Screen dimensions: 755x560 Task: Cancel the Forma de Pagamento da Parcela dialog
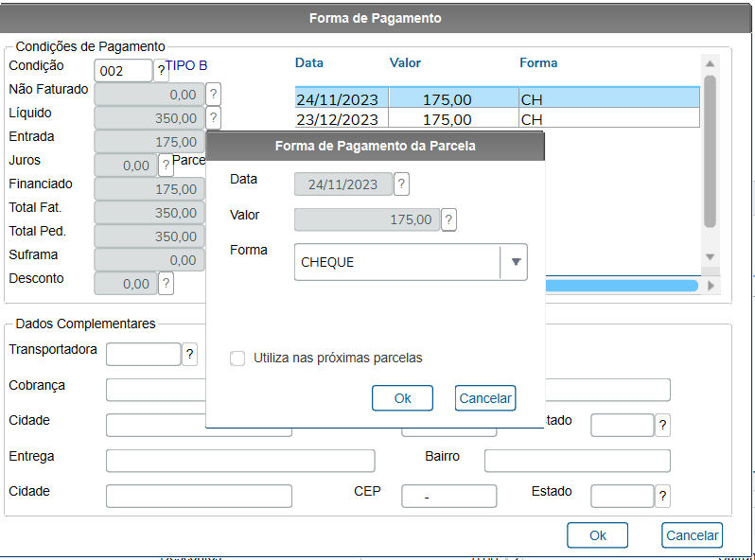coord(484,398)
